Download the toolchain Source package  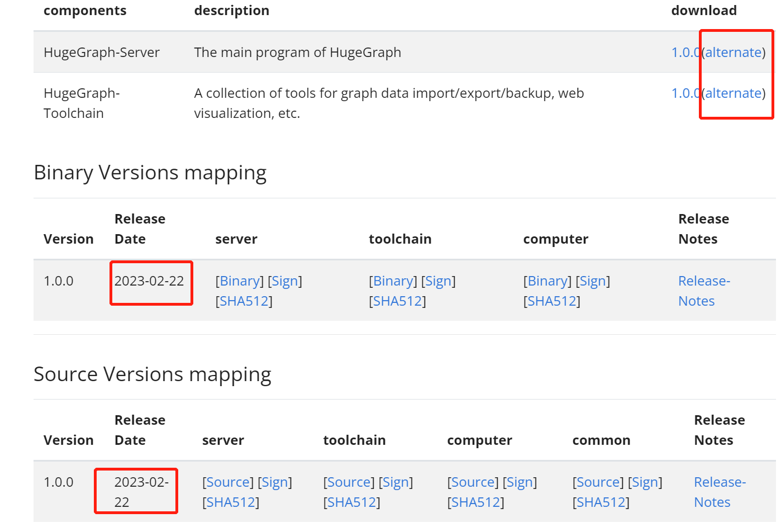click(349, 482)
